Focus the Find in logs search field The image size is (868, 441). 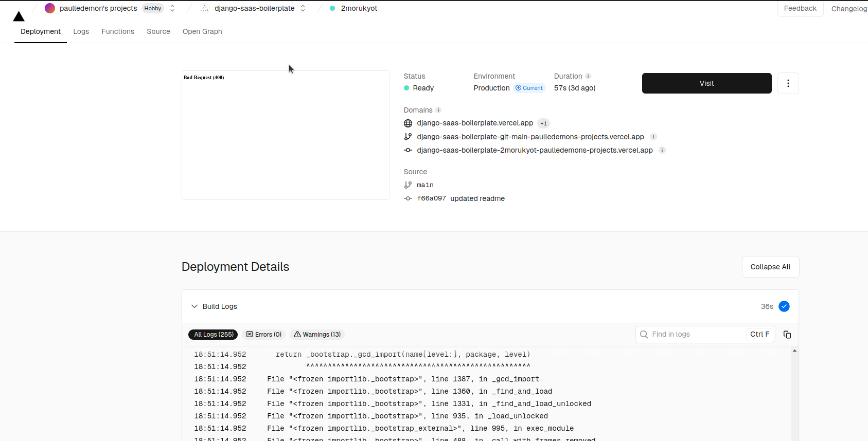705,334
